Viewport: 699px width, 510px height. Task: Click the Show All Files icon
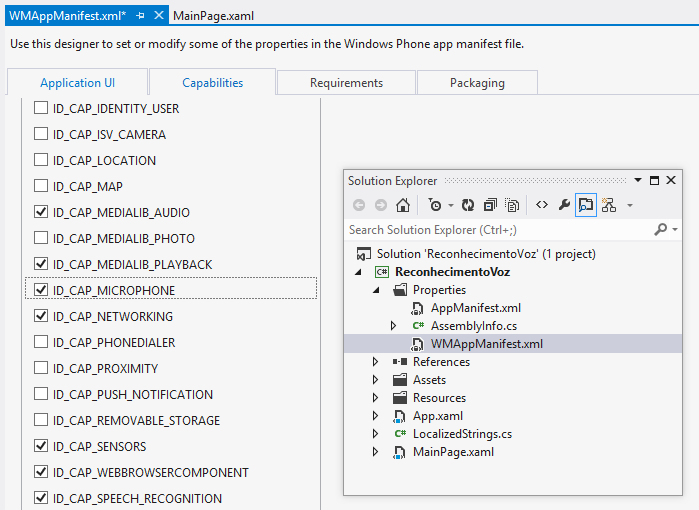(x=512, y=205)
